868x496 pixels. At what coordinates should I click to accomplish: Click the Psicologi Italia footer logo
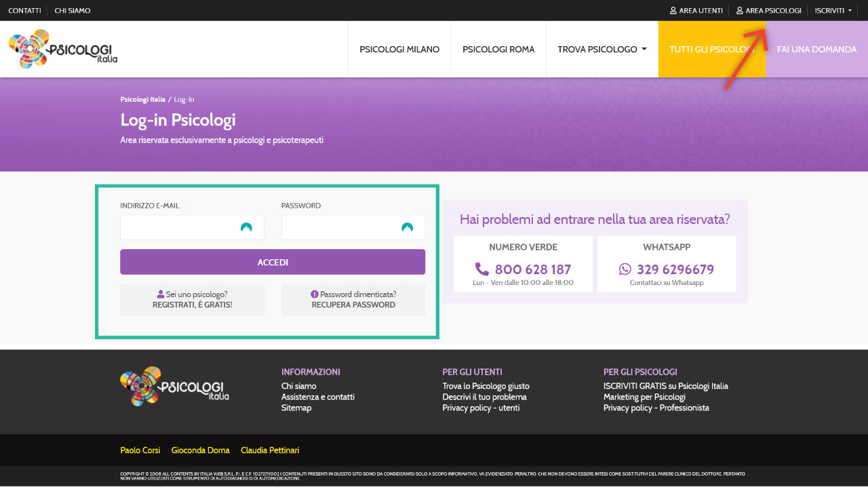174,387
